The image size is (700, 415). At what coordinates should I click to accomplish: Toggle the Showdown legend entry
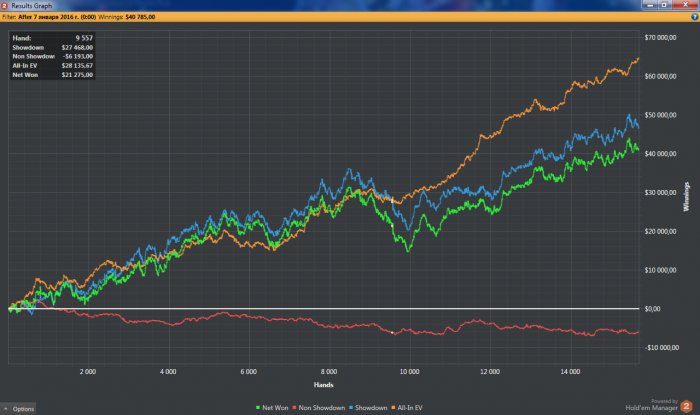coord(368,408)
